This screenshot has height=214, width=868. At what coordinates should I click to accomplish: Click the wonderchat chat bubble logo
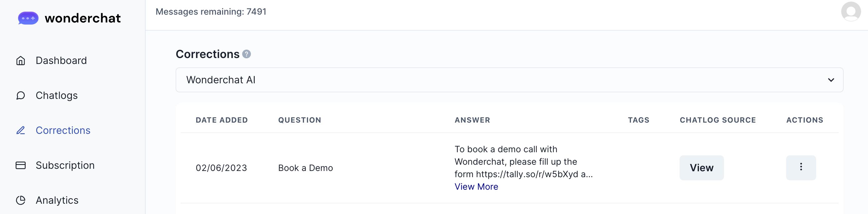tap(28, 18)
